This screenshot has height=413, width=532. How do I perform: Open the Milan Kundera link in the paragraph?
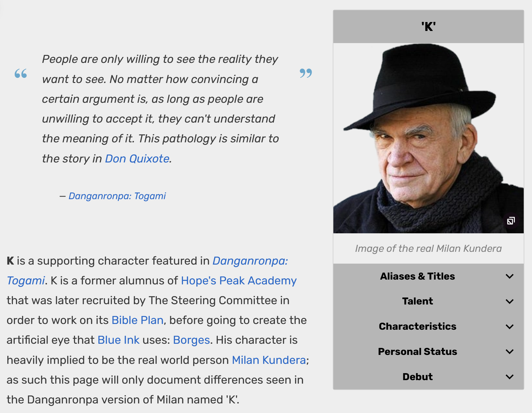(269, 360)
